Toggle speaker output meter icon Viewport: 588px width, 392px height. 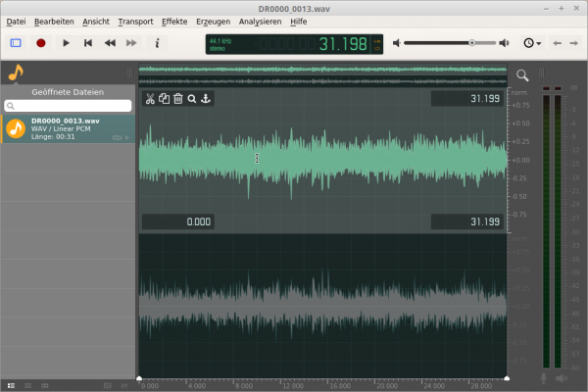click(562, 378)
